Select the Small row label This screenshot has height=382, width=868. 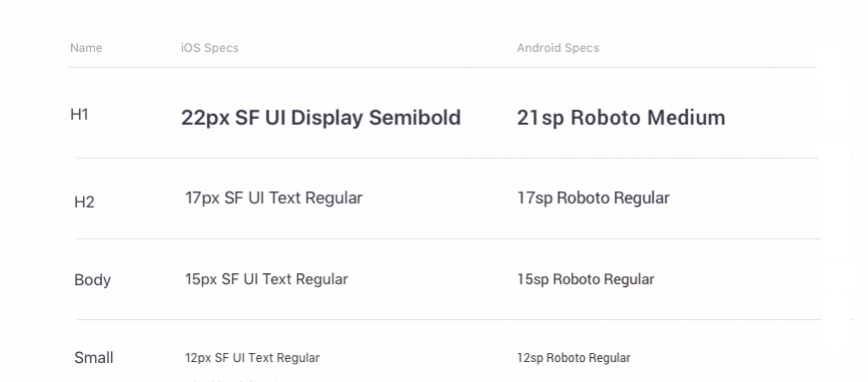tap(94, 358)
